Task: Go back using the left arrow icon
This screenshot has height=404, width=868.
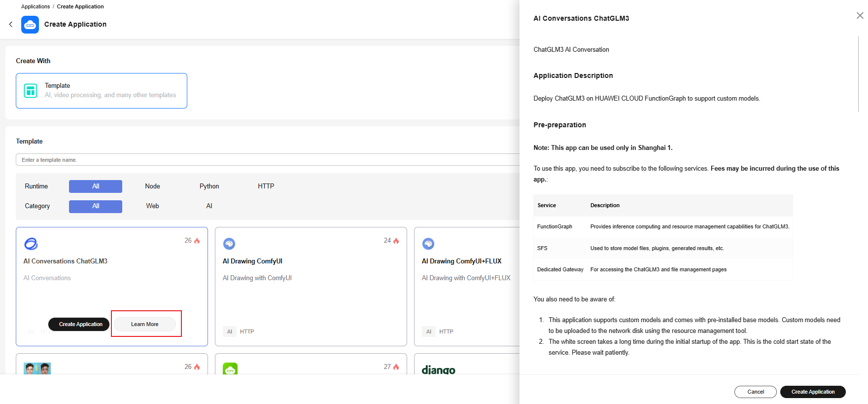Action: point(11,24)
